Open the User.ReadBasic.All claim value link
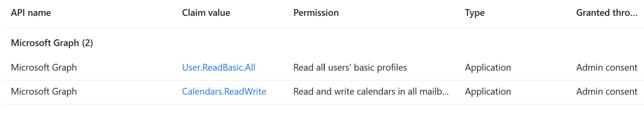This screenshot has height=115, width=644. coord(218,67)
